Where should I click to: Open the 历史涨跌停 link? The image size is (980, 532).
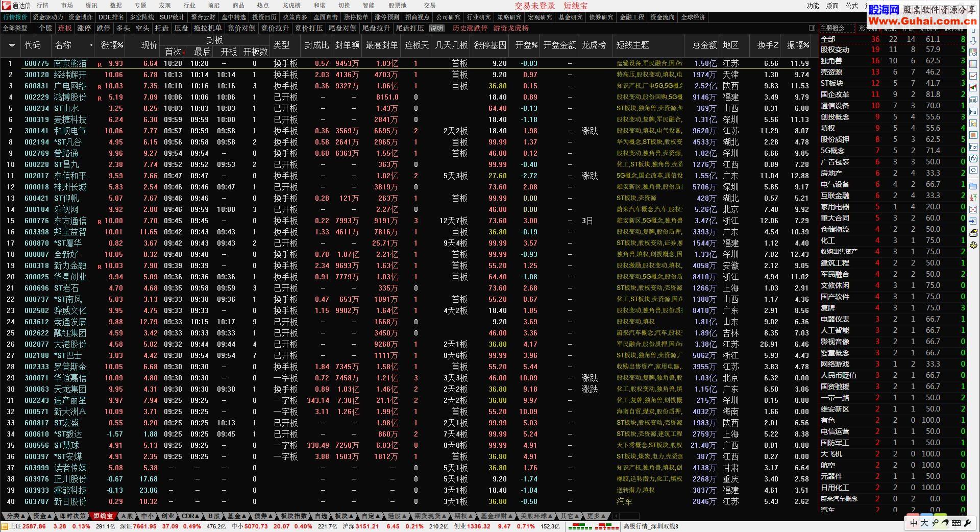pos(470,28)
